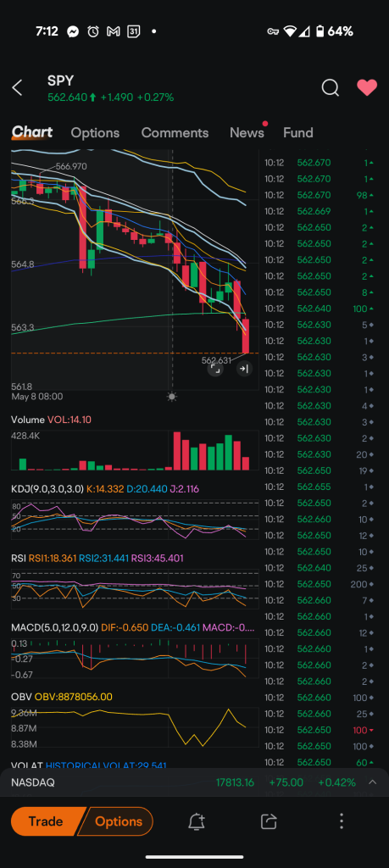Tap the chart low label 562.631

(216, 360)
